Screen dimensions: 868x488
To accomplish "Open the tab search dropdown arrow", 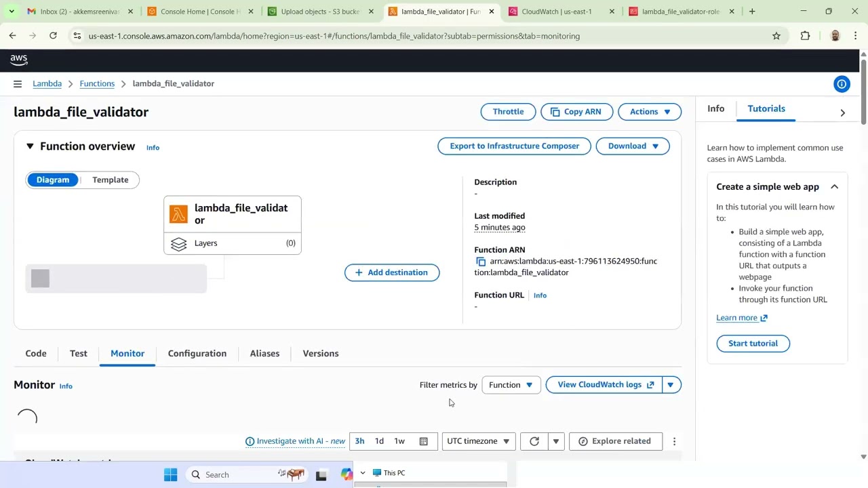I will 12,12.
